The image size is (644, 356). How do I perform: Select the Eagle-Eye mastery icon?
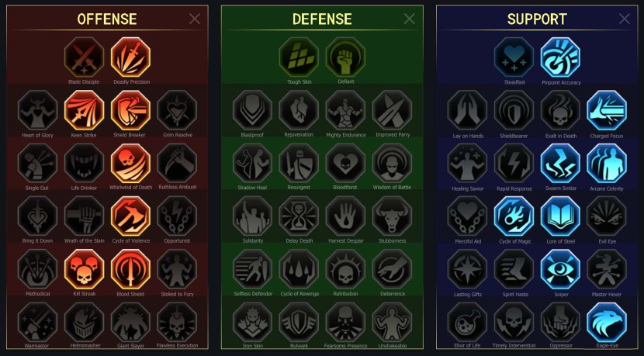[607, 323]
